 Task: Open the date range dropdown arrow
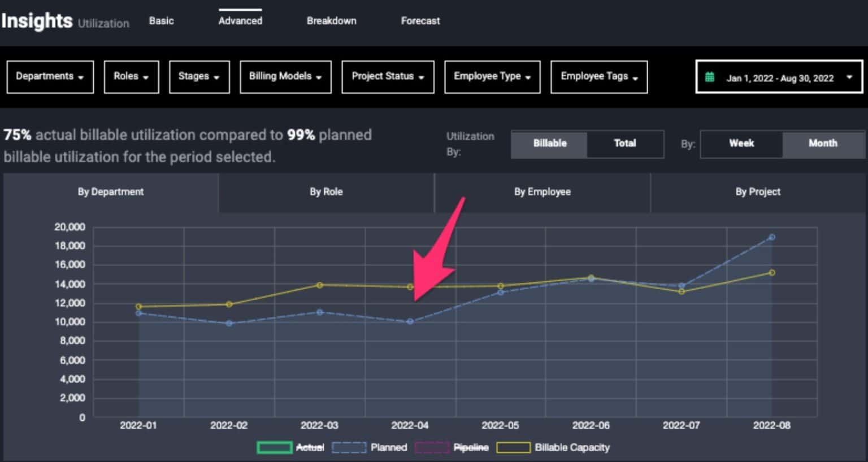click(x=850, y=78)
